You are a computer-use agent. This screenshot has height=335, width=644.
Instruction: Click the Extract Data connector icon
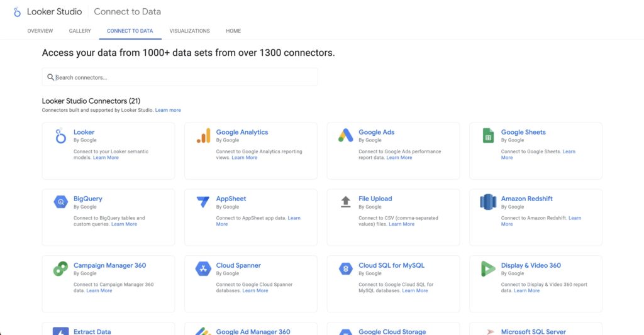(x=61, y=331)
